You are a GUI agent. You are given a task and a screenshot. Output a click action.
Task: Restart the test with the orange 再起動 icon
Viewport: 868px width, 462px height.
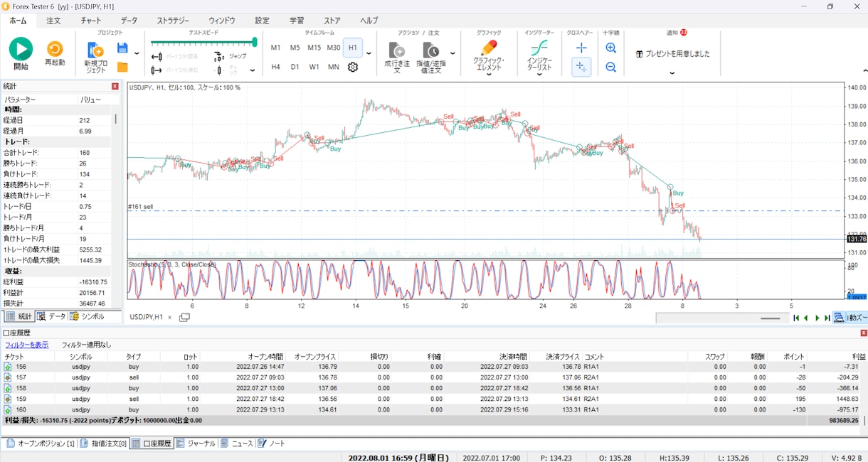click(x=55, y=49)
